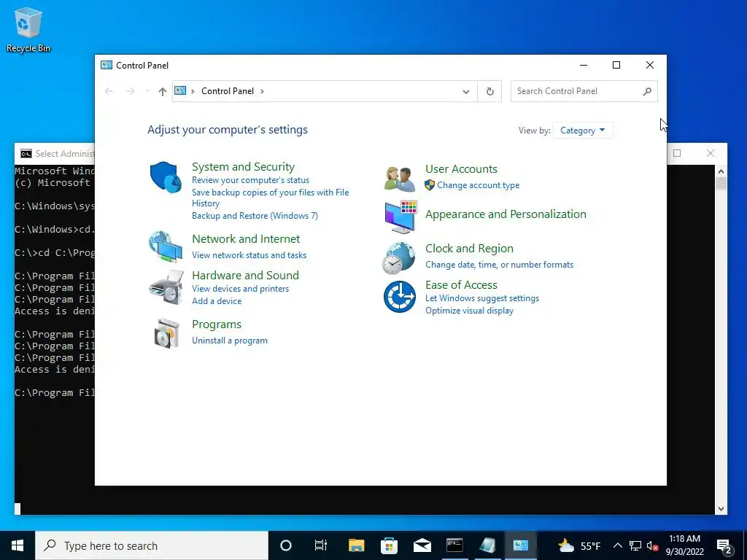This screenshot has width=747, height=560.
Task: Click Change date, time, or number formats
Action: pyautogui.click(x=499, y=265)
